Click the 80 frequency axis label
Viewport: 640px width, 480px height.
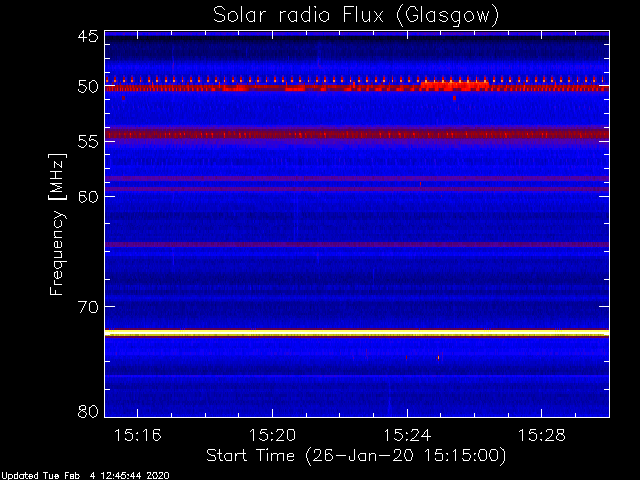click(88, 411)
